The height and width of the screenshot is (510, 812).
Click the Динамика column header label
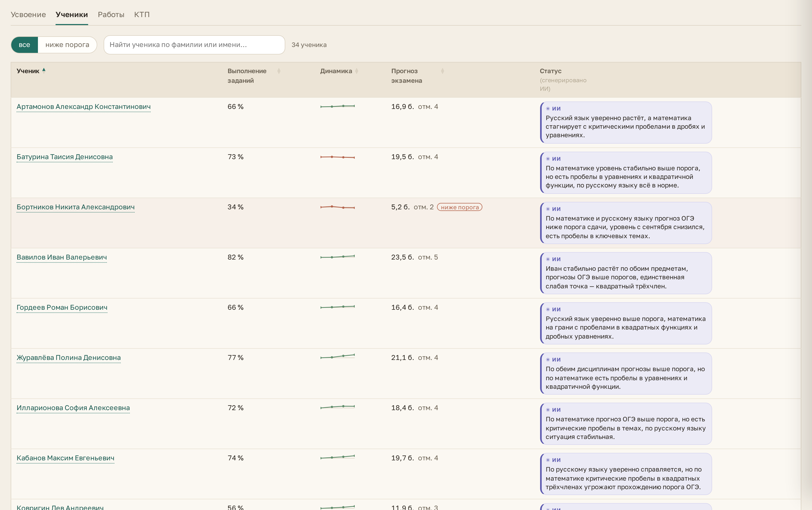(x=336, y=71)
